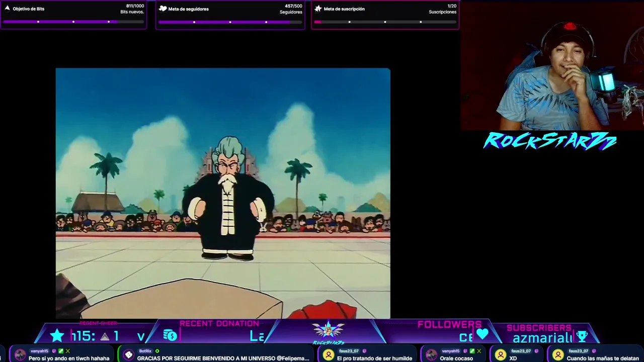Click the chat message 'Orale cocaso'
The height and width of the screenshot is (362, 644).
pyautogui.click(x=456, y=358)
